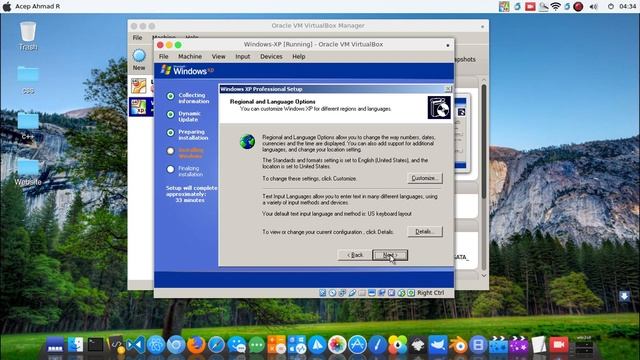This screenshot has width=640, height=360.
Task: Click the 'Installing Windows' setup step bullet
Action: point(171,151)
